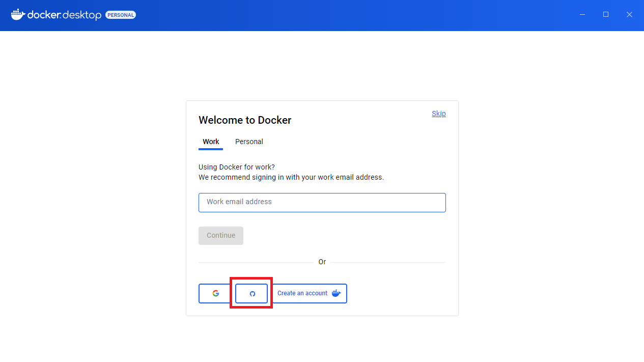Image resolution: width=644 pixels, height=362 pixels.
Task: Click the Continue button
Action: pos(221,235)
